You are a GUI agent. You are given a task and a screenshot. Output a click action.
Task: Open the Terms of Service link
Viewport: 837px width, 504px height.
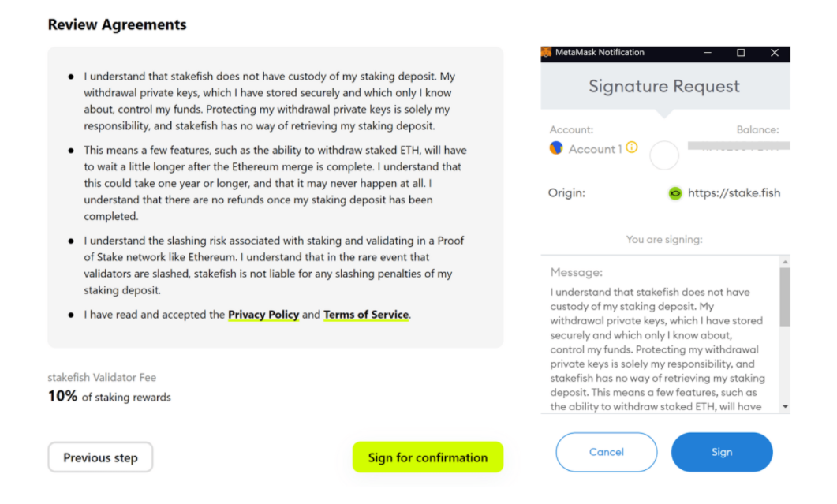click(366, 315)
